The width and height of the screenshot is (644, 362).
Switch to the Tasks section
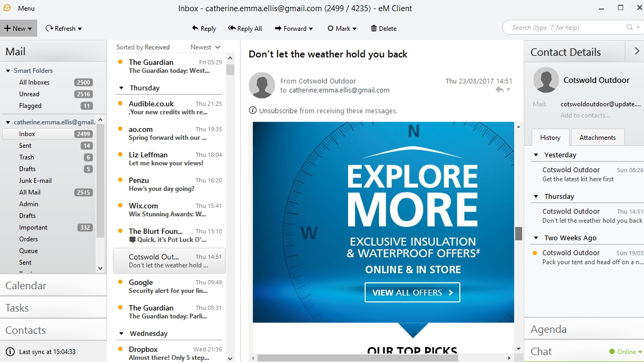[53, 308]
